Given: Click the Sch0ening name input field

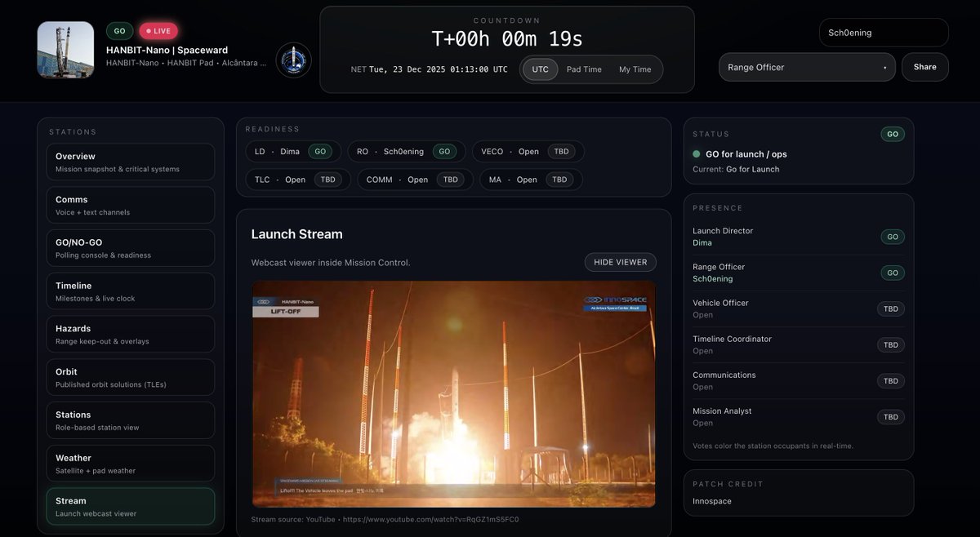Looking at the screenshot, I should coord(884,33).
